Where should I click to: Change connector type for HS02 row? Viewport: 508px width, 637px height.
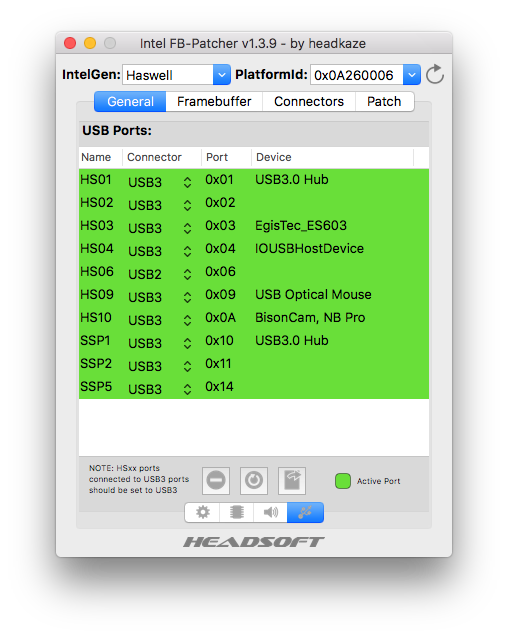coord(187,205)
